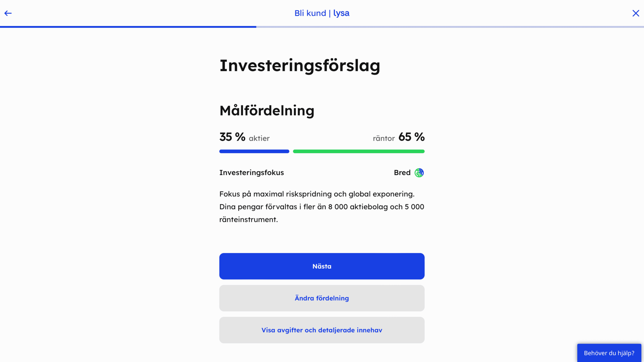Viewport: 644px width, 362px height.
Task: Click the Bli kund | lysa title
Action: tap(322, 13)
